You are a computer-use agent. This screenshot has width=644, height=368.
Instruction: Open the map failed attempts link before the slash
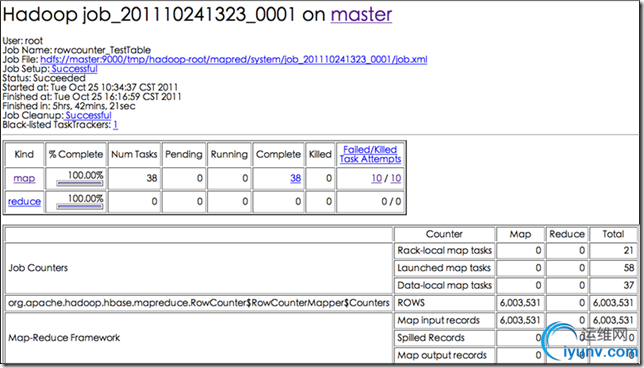point(377,178)
